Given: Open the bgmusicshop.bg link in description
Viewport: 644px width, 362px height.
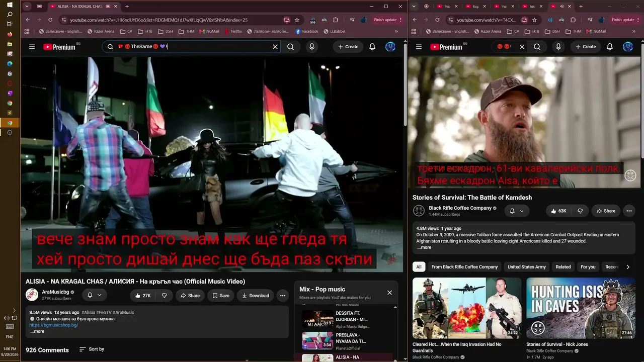Looking at the screenshot, I should [x=53, y=325].
